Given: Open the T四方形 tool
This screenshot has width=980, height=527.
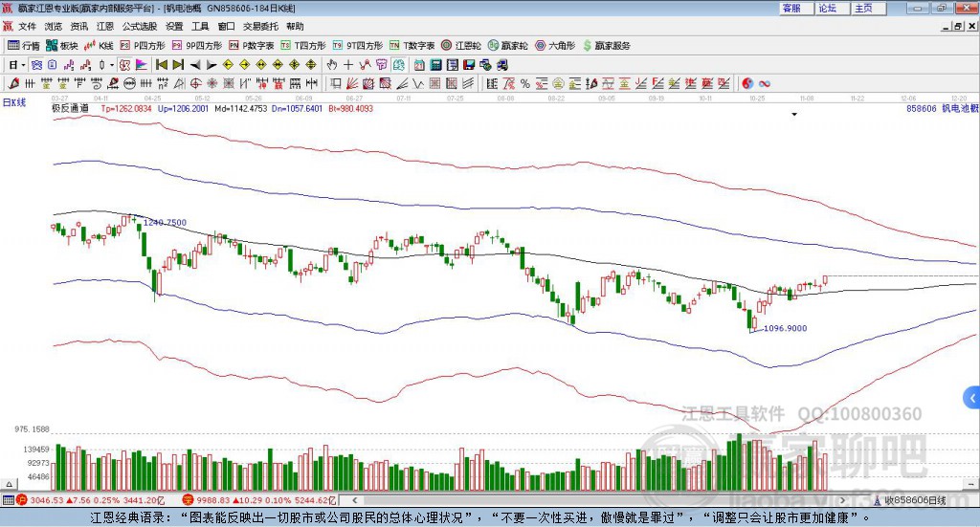Looking at the screenshot, I should pos(303,46).
